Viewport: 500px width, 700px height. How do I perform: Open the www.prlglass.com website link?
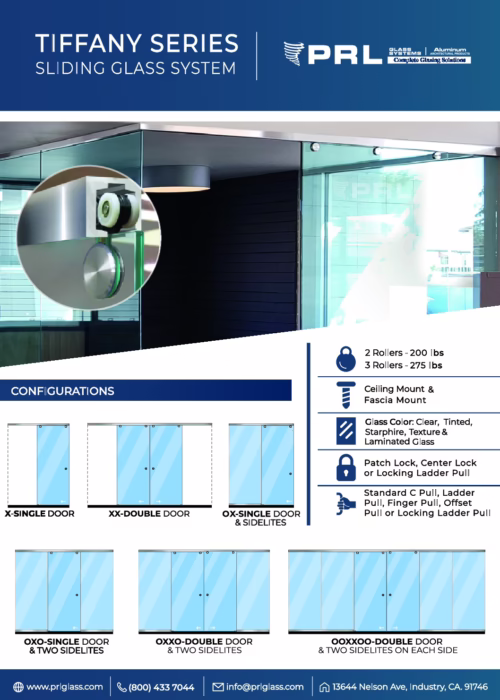64,687
